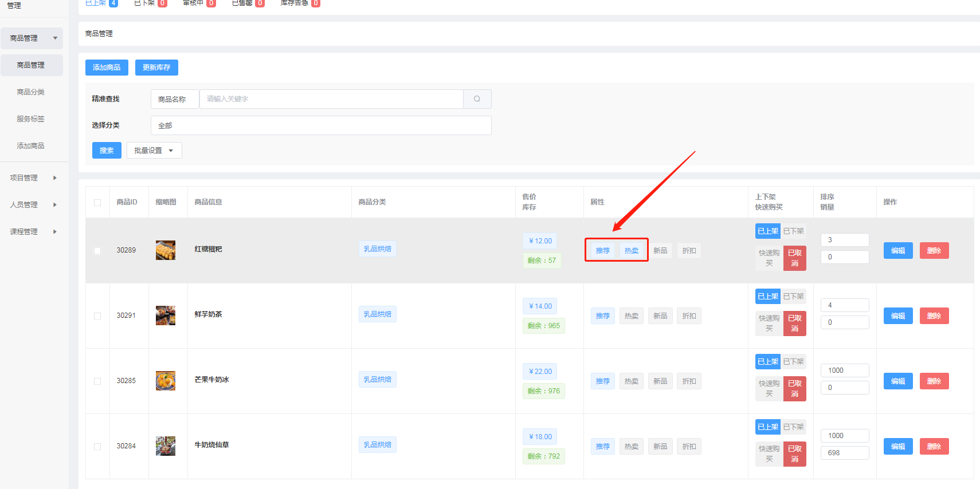Click the 更新库存 button

click(156, 68)
